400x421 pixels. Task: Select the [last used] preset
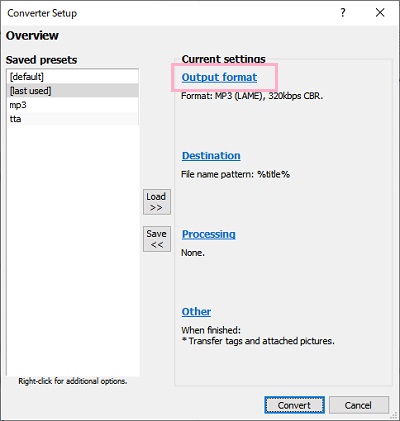click(72, 91)
